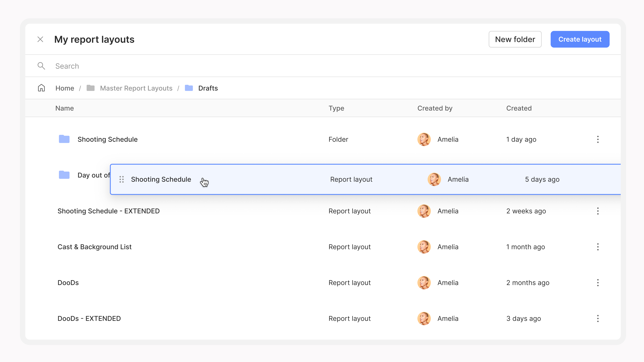Image resolution: width=644 pixels, height=362 pixels.
Task: Click Amelia's avatar in Shooting Schedule - EXTENDED row
Action: 424,211
